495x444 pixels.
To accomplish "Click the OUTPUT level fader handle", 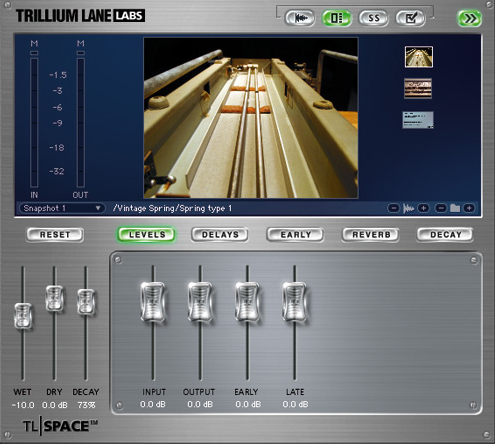I will [x=200, y=302].
